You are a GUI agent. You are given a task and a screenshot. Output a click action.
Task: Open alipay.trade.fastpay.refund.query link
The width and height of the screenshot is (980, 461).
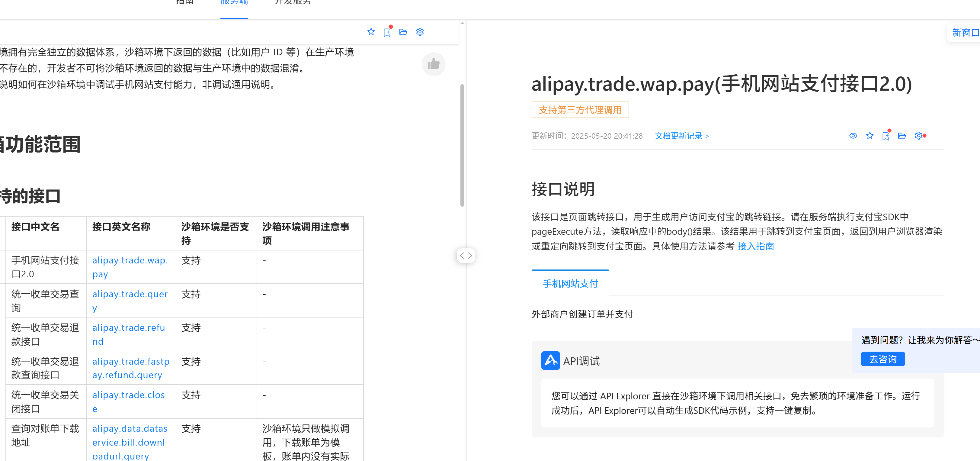(130, 368)
